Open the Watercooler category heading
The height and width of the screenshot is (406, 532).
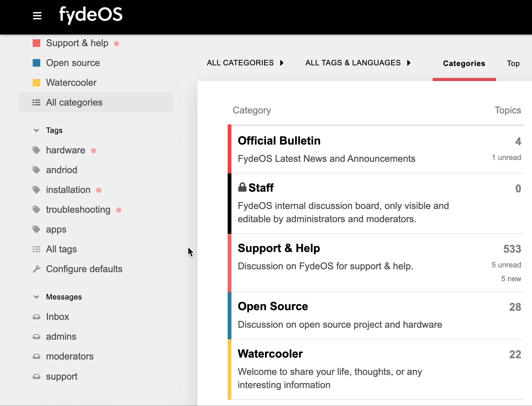point(270,354)
